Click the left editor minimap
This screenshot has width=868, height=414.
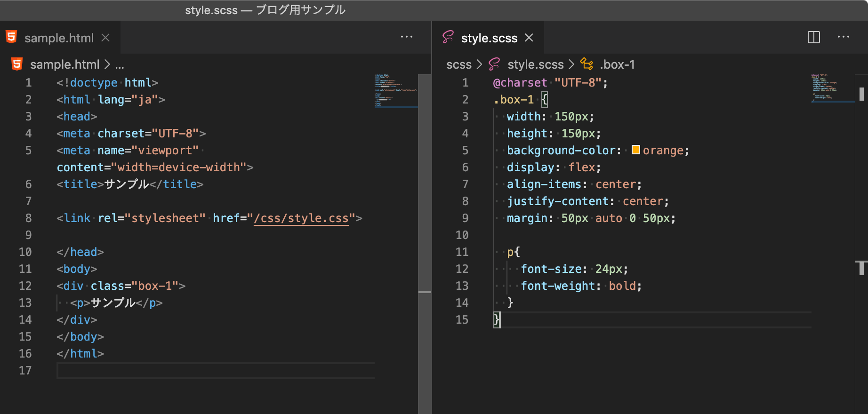click(396, 91)
